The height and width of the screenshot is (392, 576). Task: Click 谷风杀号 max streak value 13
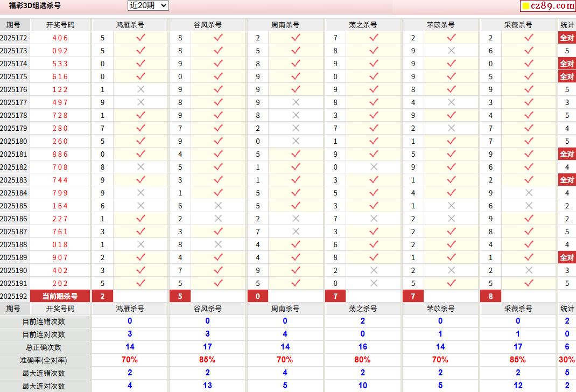coord(207,386)
